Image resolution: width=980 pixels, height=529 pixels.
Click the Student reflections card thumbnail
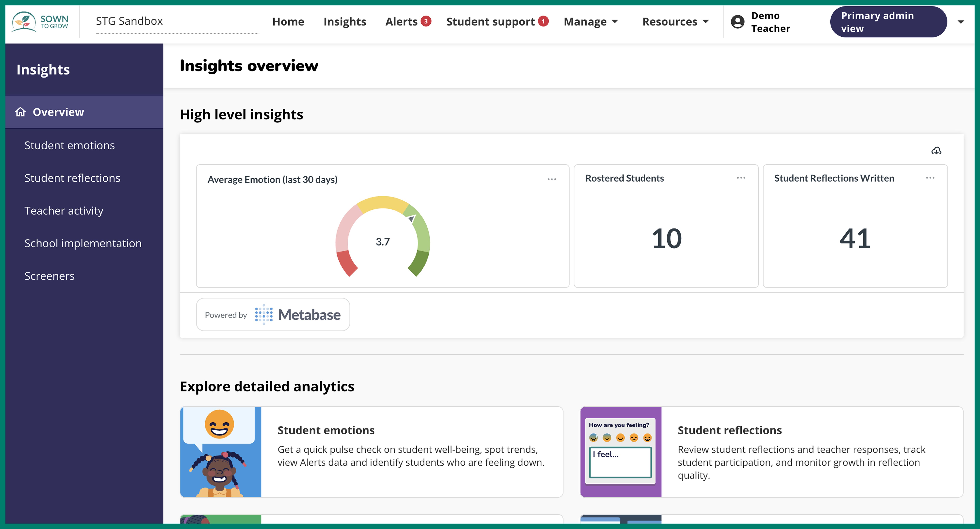point(621,452)
